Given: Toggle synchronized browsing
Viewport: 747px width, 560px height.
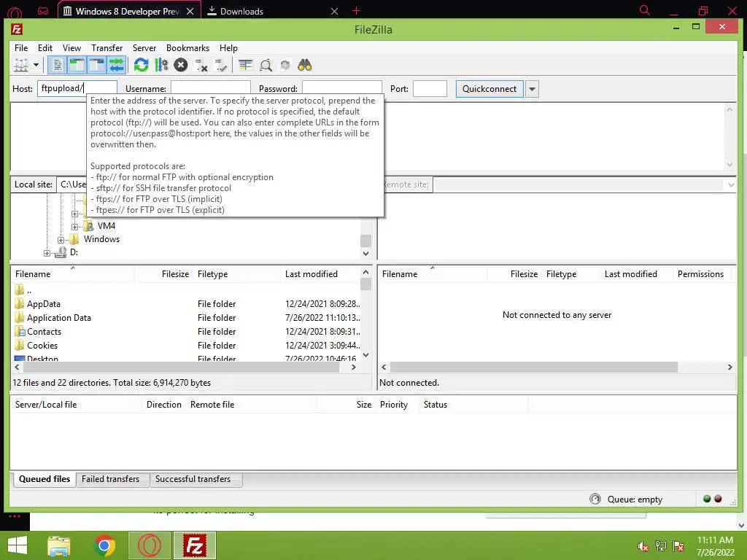Looking at the screenshot, I should coord(285,65).
